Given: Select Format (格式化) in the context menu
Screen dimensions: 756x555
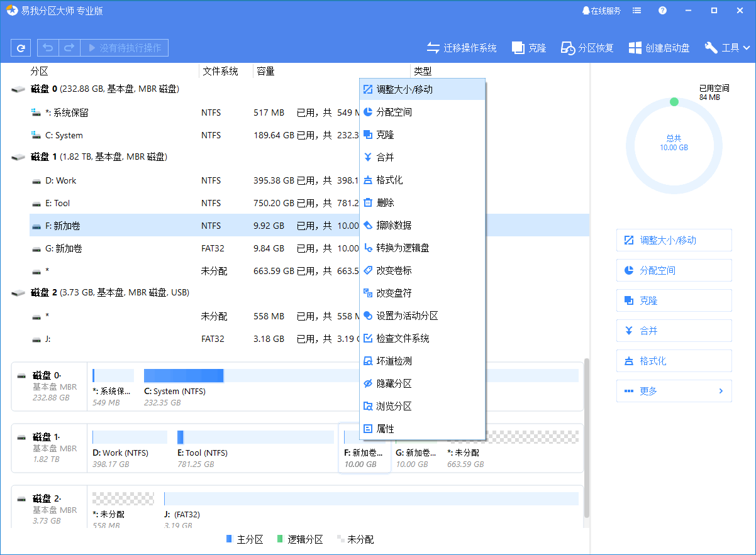Looking at the screenshot, I should [389, 180].
